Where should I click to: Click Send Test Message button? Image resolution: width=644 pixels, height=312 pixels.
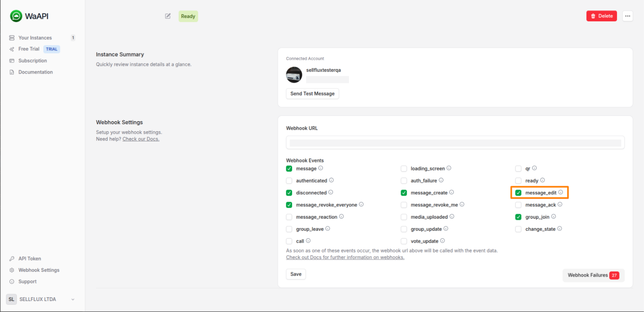[312, 93]
